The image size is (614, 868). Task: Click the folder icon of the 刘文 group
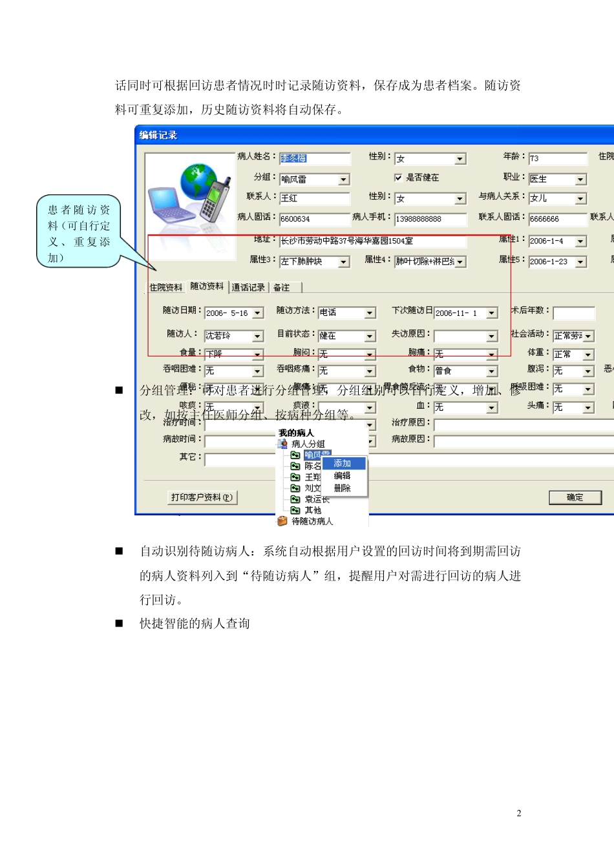295,488
